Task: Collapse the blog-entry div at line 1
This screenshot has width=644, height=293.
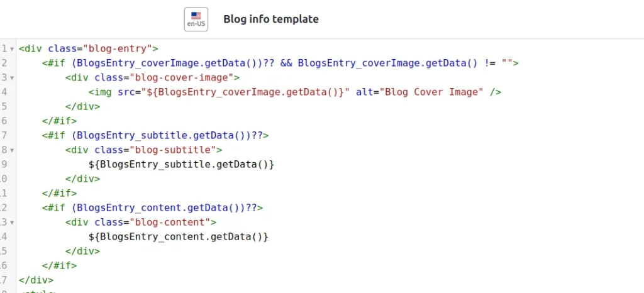Action: [12, 48]
